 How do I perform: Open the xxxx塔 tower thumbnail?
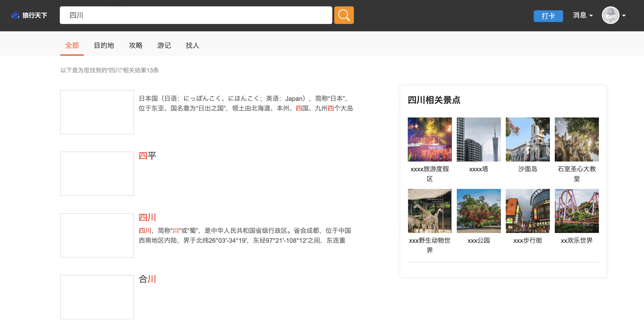(x=479, y=139)
